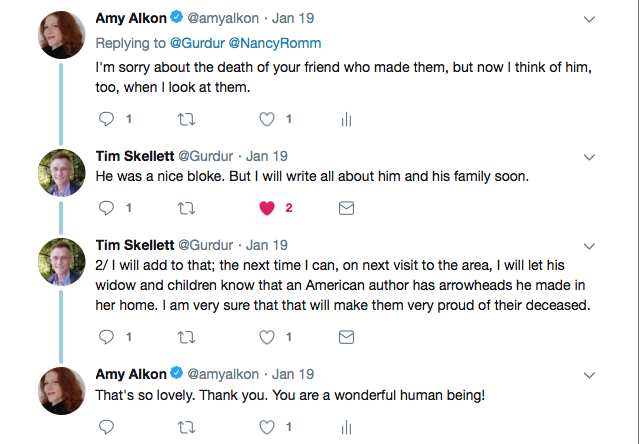This screenshot has height=444, width=639.
Task: Message icon on the arrowheads tweet
Action: (346, 337)
